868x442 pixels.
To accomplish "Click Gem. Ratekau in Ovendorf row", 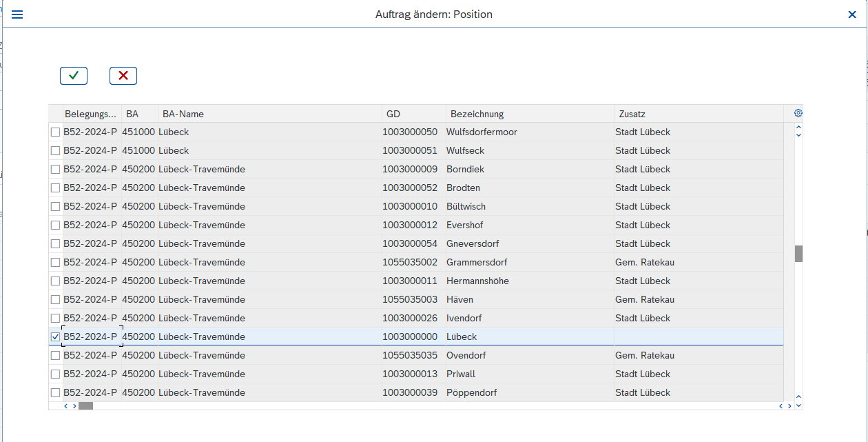I will 699,356.
